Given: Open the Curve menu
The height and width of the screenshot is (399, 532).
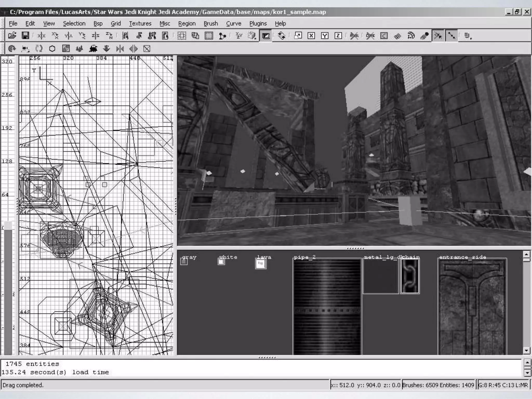Looking at the screenshot, I should coord(234,23).
